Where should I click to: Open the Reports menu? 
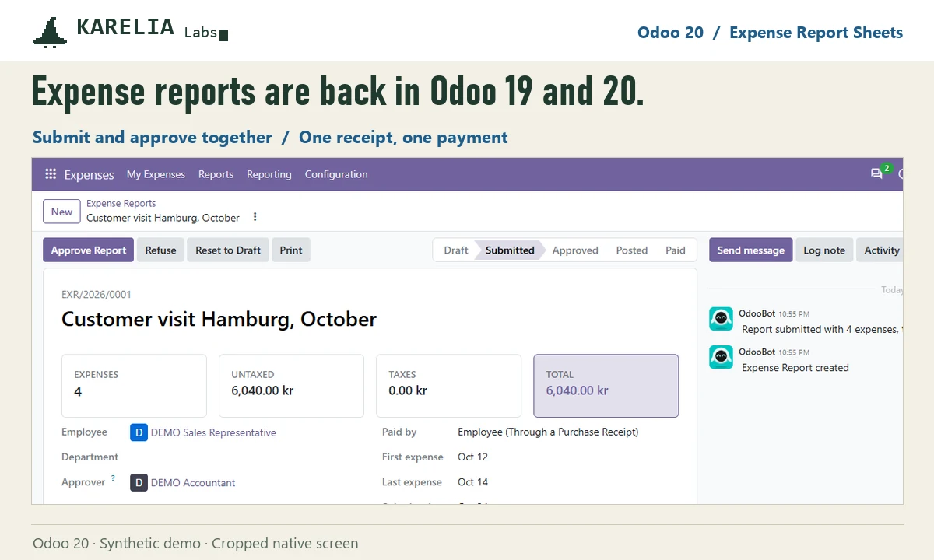point(216,174)
